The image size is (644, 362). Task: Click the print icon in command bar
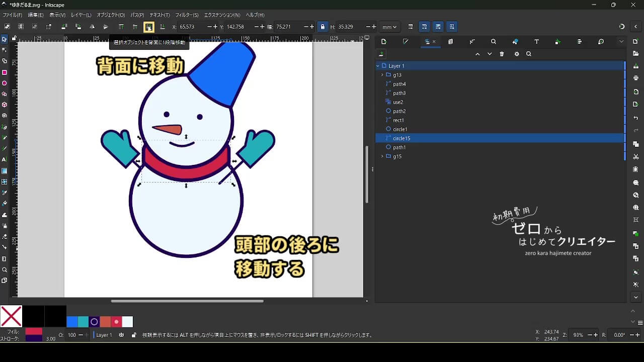(636, 78)
